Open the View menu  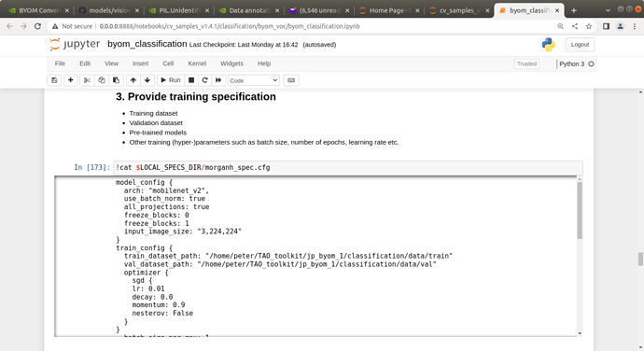[111, 63]
